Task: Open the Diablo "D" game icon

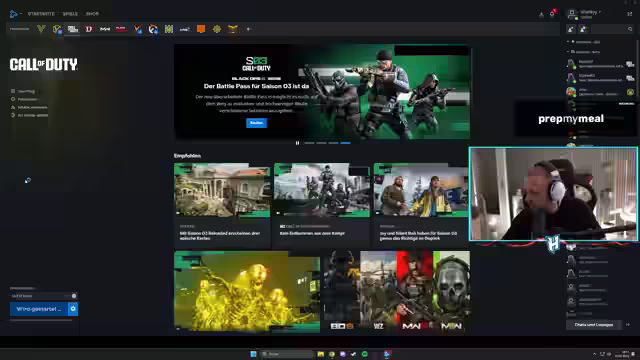Action: [89, 29]
